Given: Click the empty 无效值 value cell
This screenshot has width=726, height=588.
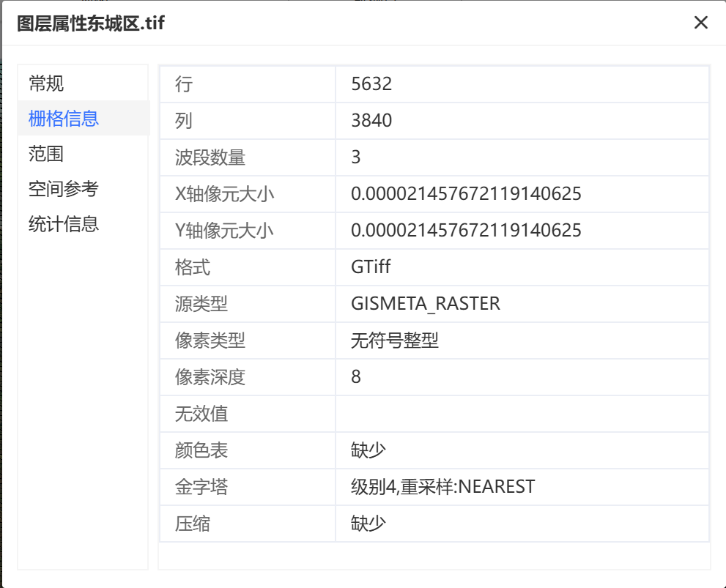Looking at the screenshot, I should (x=522, y=414).
